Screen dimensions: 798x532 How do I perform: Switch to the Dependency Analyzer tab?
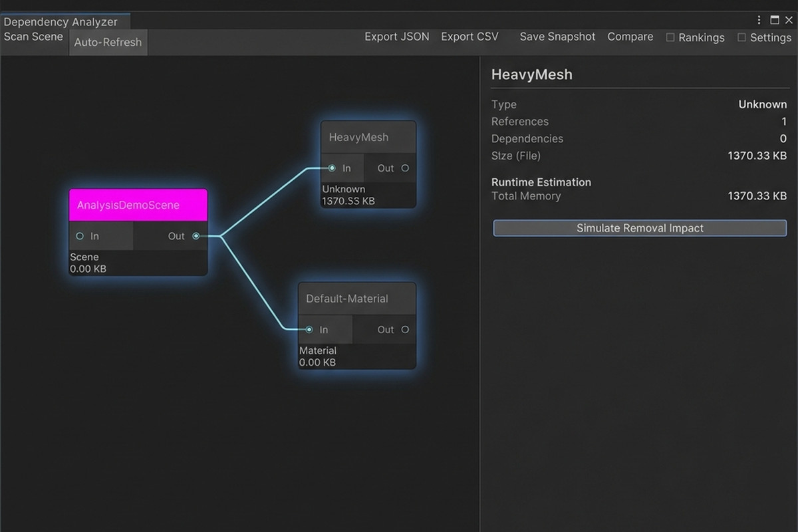click(x=62, y=22)
